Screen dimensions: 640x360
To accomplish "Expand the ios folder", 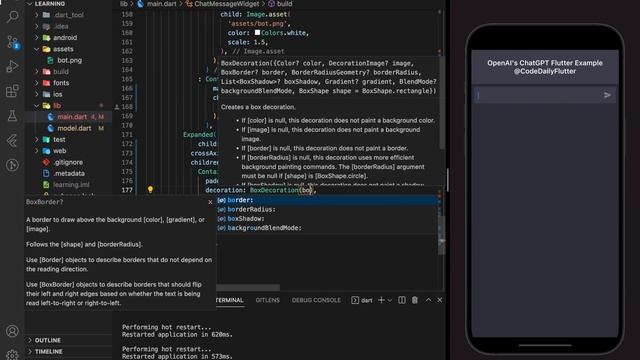I will pyautogui.click(x=37, y=94).
